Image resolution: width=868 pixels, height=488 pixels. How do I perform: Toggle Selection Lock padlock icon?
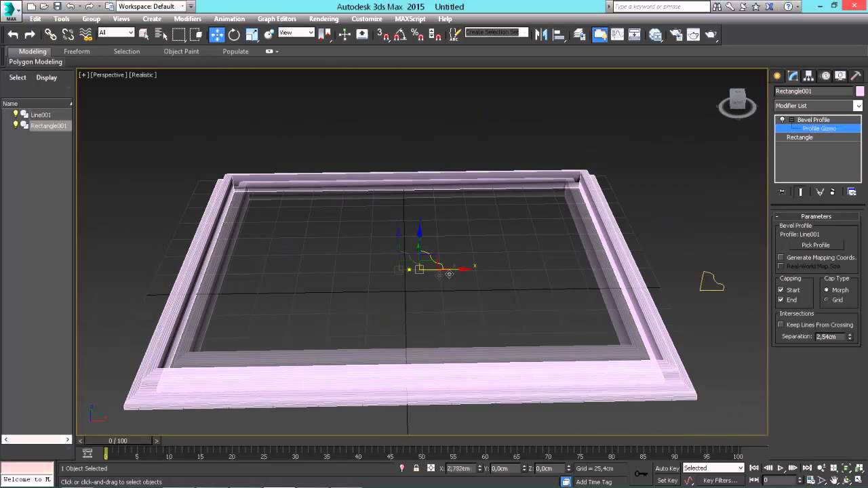point(416,468)
